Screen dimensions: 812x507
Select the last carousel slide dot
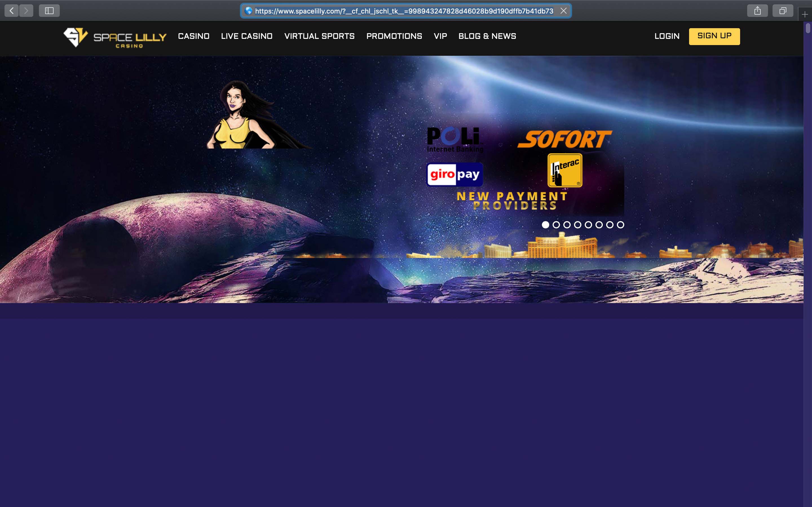pos(621,225)
